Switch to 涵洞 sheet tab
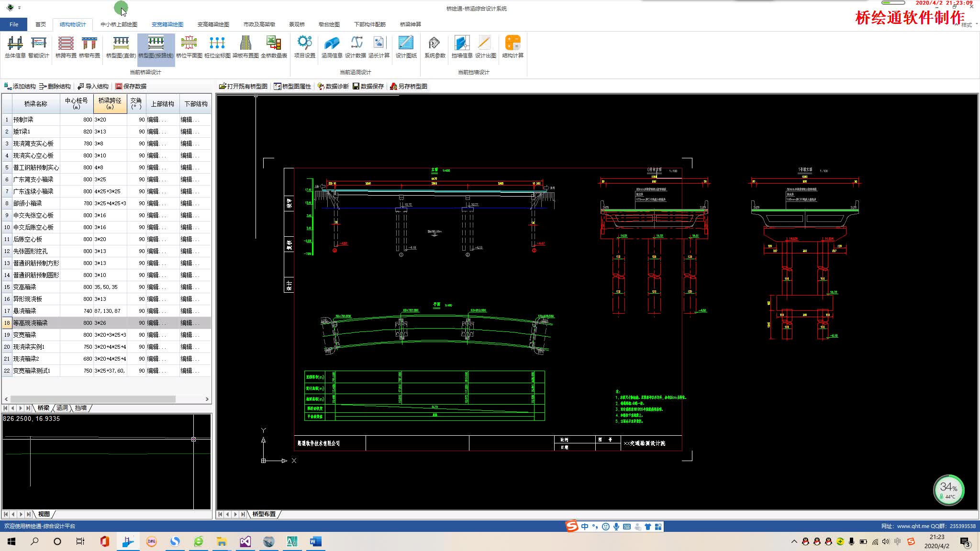This screenshot has height=551, width=980. (x=62, y=408)
